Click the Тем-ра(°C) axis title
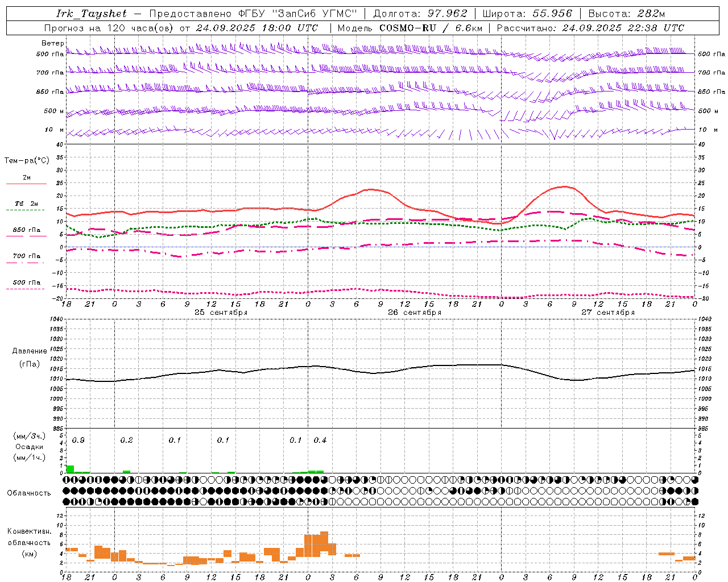The height and width of the screenshot is (582, 728). pyautogui.click(x=27, y=161)
